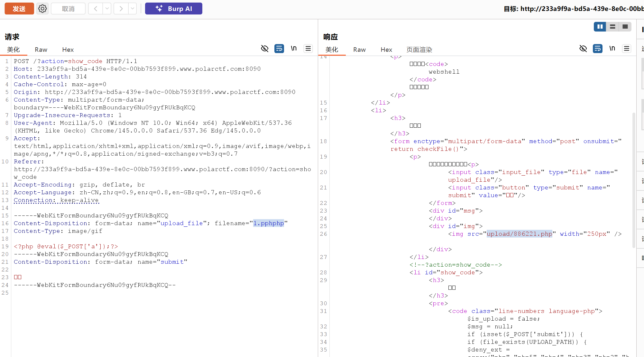Click the 1.pphphp filename in request body
This screenshot has height=357, width=644.
click(x=269, y=223)
